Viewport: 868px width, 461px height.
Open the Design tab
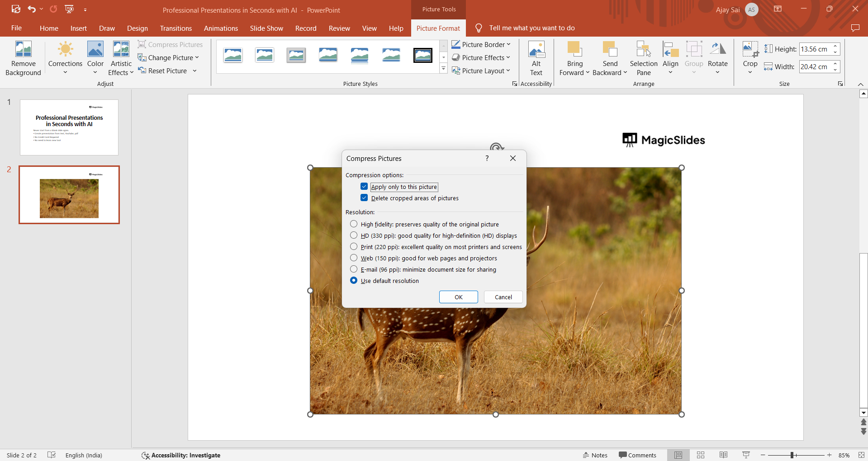[x=137, y=28]
